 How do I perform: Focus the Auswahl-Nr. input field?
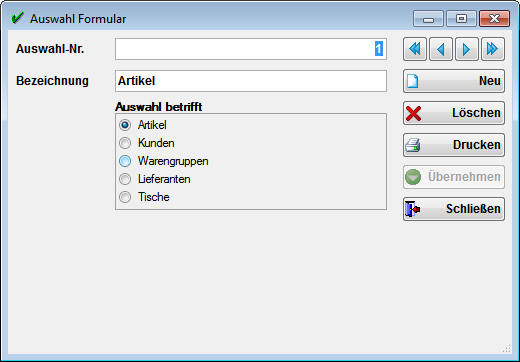251,49
